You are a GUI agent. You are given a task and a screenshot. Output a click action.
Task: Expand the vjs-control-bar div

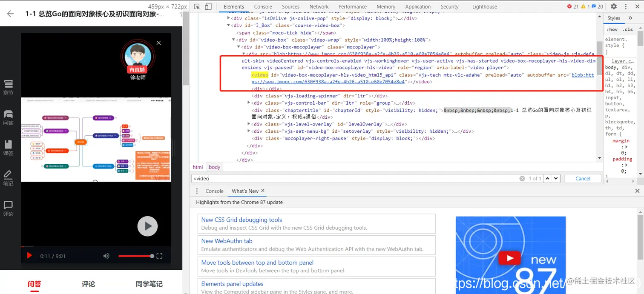click(249, 103)
